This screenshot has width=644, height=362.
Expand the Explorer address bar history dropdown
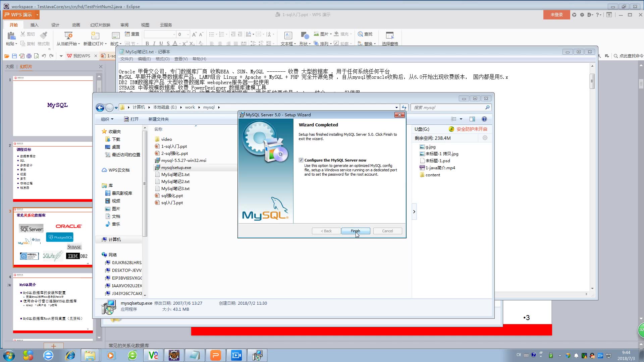tap(396, 108)
